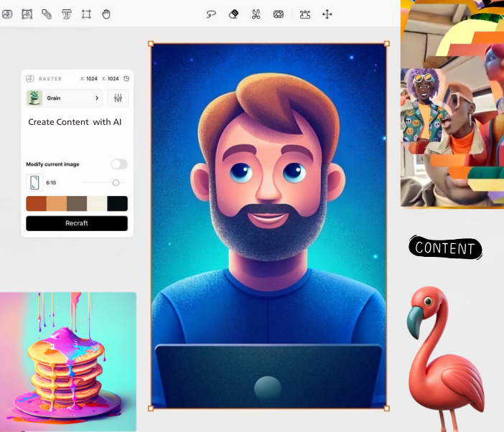Screen dimensions: 504x432
Task: Toggle the Modify current image switch
Action: tap(118, 164)
